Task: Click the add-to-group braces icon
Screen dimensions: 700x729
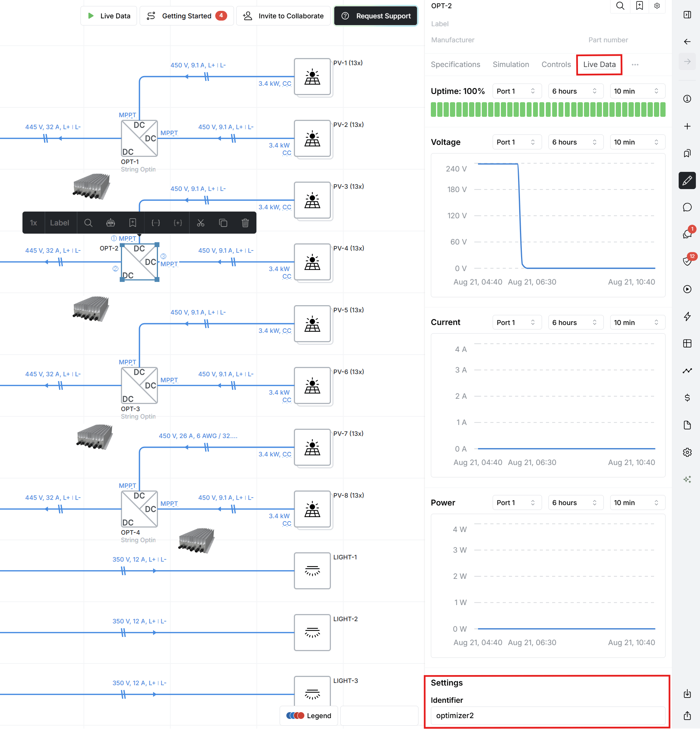Action: point(178,223)
